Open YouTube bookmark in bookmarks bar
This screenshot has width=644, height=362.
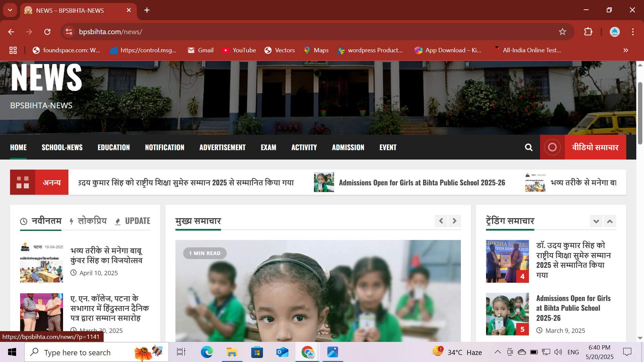239,50
